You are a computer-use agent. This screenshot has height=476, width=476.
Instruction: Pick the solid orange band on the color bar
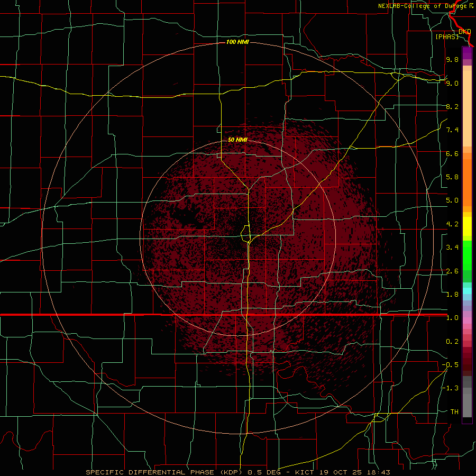tap(467, 183)
